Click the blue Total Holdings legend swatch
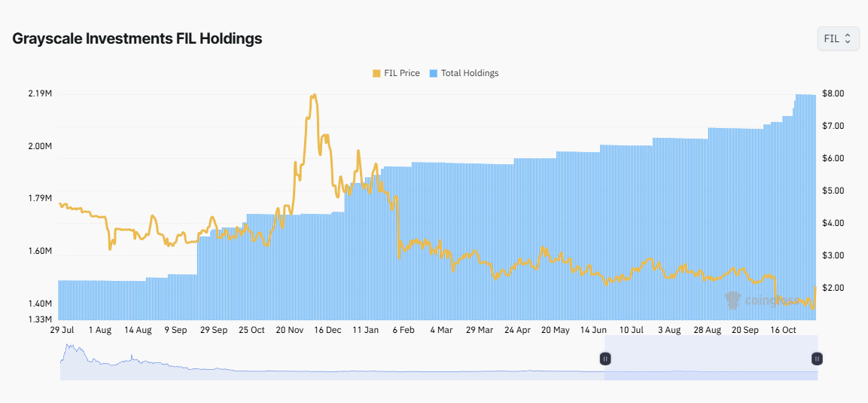This screenshot has width=868, height=403. click(x=434, y=73)
